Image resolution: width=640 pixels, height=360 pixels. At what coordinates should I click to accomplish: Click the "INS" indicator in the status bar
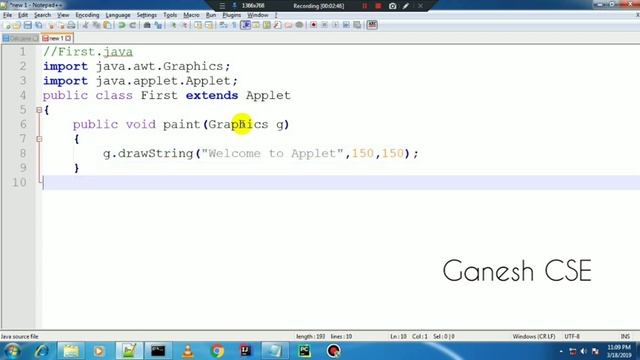tap(625, 336)
